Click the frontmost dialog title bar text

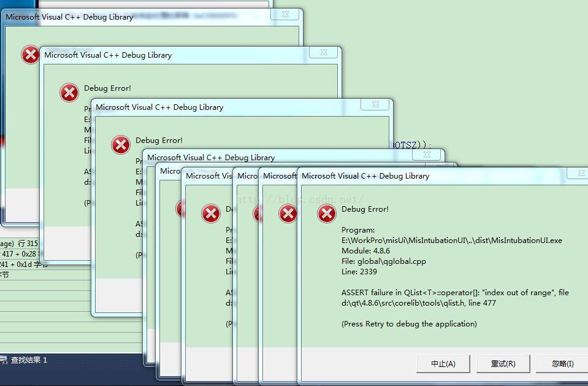365,176
